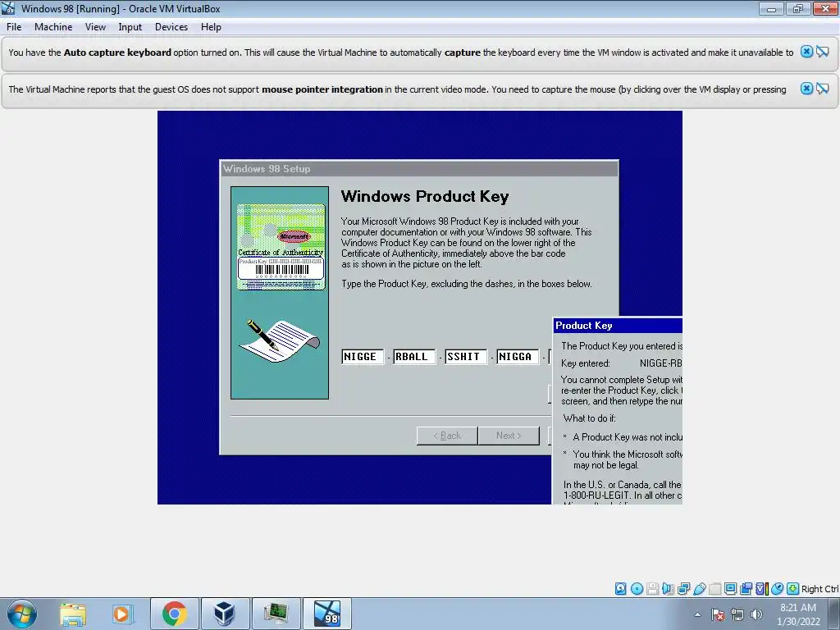
Task: Click the Windows 98 Setup title bar
Action: click(419, 169)
